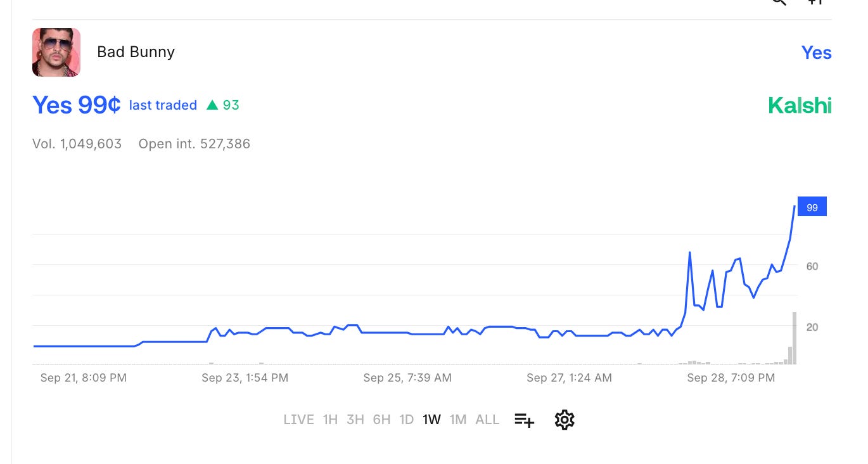Select the 1W time range
Image resolution: width=868 pixels, height=464 pixels.
tap(431, 420)
